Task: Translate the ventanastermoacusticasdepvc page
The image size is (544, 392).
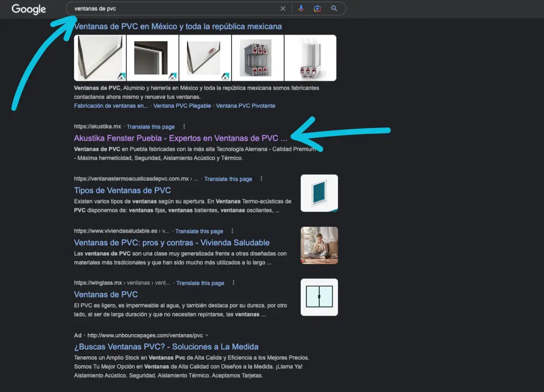Action: [228, 179]
